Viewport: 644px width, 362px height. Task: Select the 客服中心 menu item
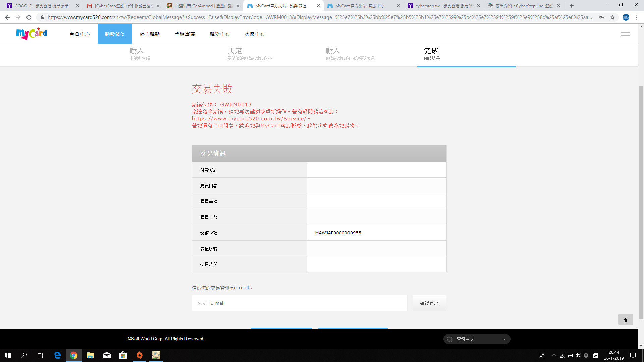pyautogui.click(x=255, y=34)
